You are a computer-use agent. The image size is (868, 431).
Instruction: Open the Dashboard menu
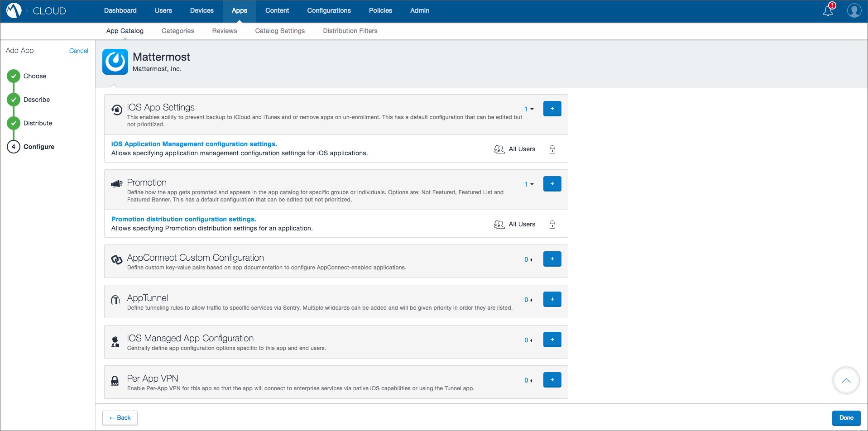click(x=120, y=10)
